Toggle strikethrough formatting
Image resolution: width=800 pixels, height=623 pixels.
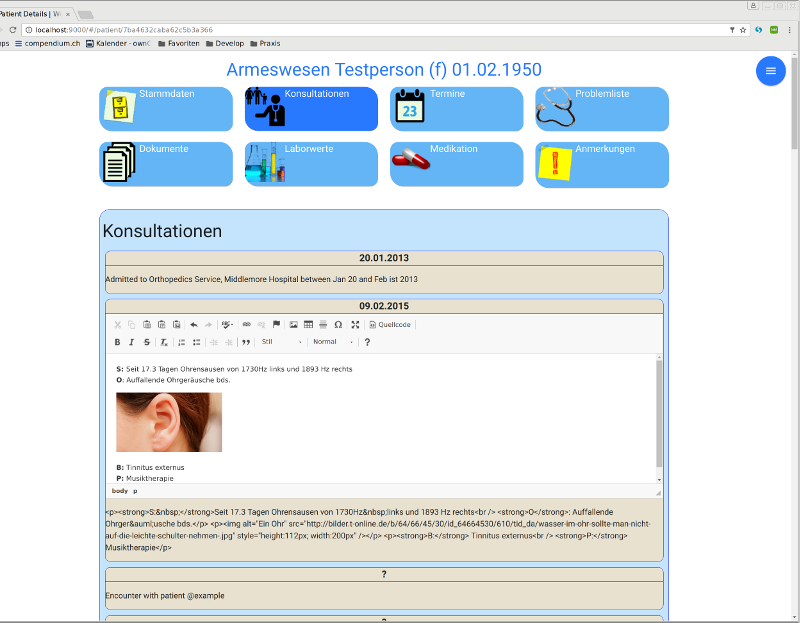tap(147, 342)
